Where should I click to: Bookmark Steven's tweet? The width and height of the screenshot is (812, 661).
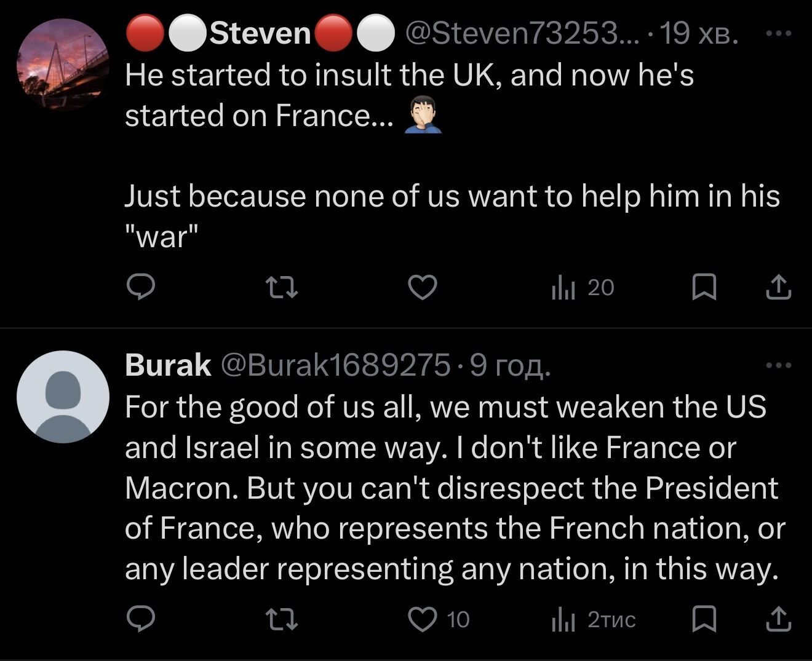tap(704, 287)
